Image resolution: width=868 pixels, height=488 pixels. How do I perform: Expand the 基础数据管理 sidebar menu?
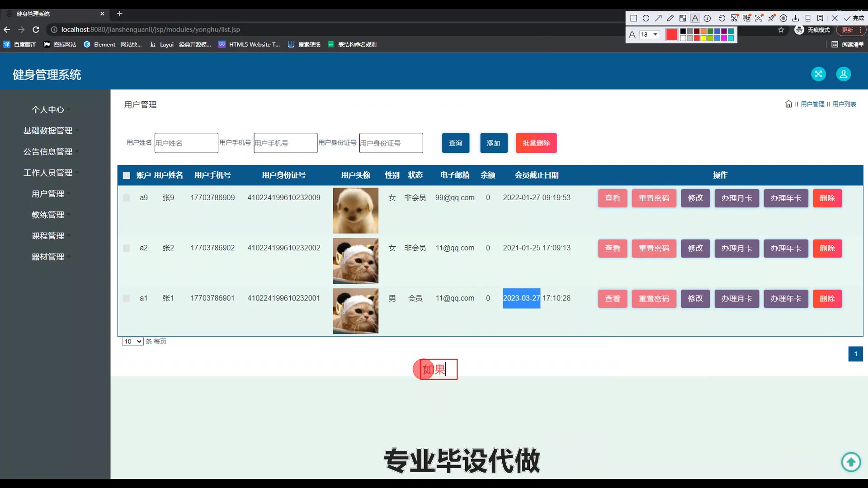click(48, 131)
